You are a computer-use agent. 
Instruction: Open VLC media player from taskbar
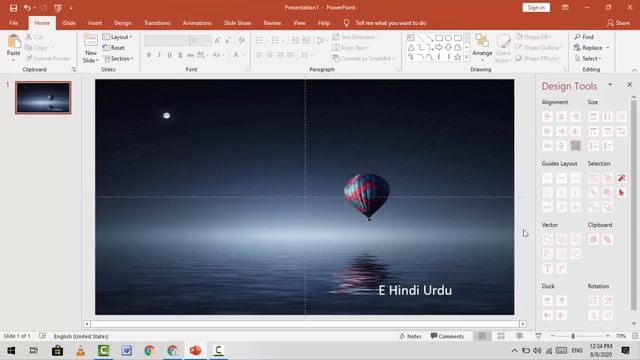pyautogui.click(x=81, y=350)
